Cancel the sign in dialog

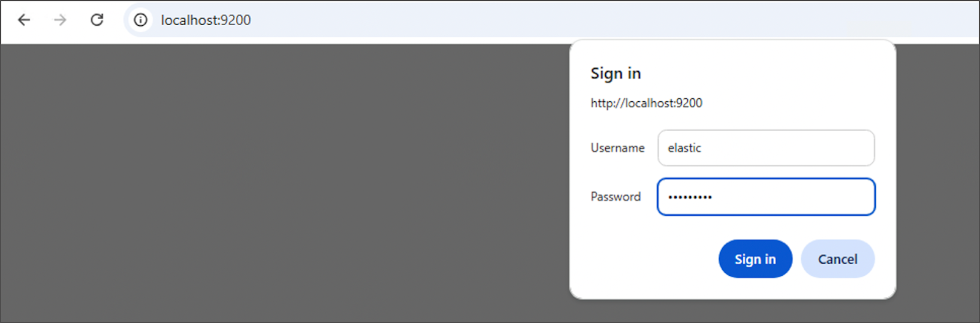coord(837,259)
